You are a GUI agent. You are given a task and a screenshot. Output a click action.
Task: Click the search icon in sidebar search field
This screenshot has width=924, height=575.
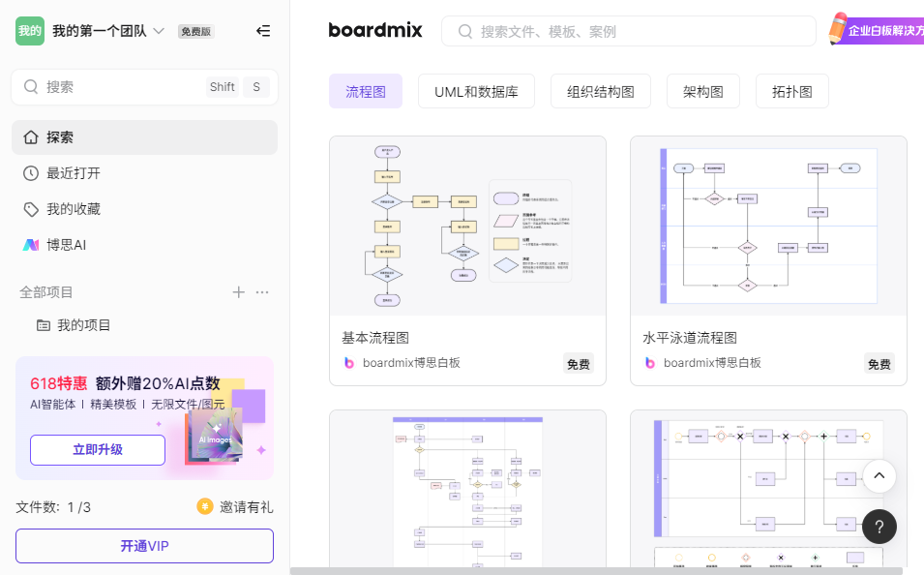coord(31,87)
